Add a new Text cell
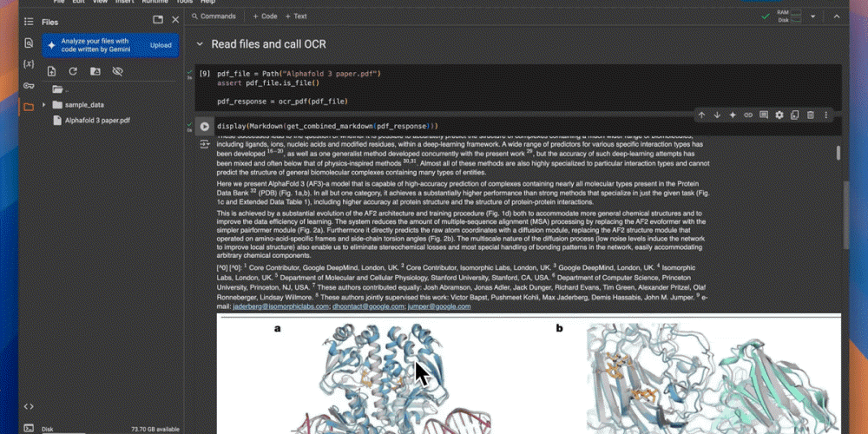The height and width of the screenshot is (434, 868). (x=296, y=16)
